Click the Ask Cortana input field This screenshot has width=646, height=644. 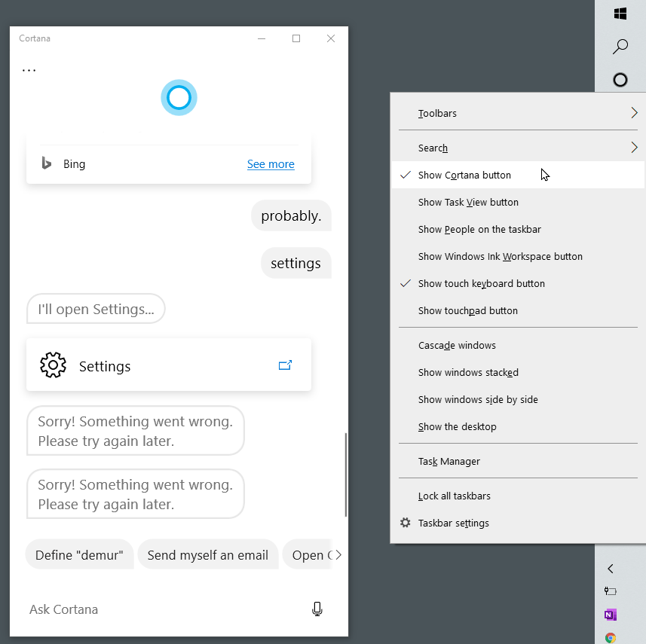click(x=165, y=609)
